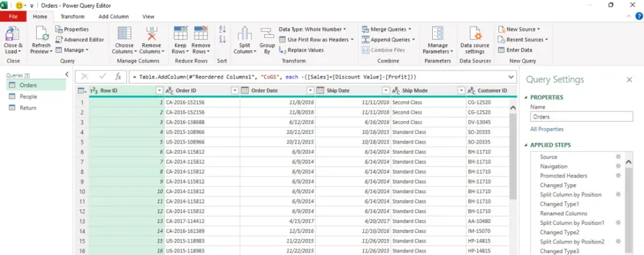Open the Recent Sources dropdown
The width and height of the screenshot is (644, 255).
[523, 39]
